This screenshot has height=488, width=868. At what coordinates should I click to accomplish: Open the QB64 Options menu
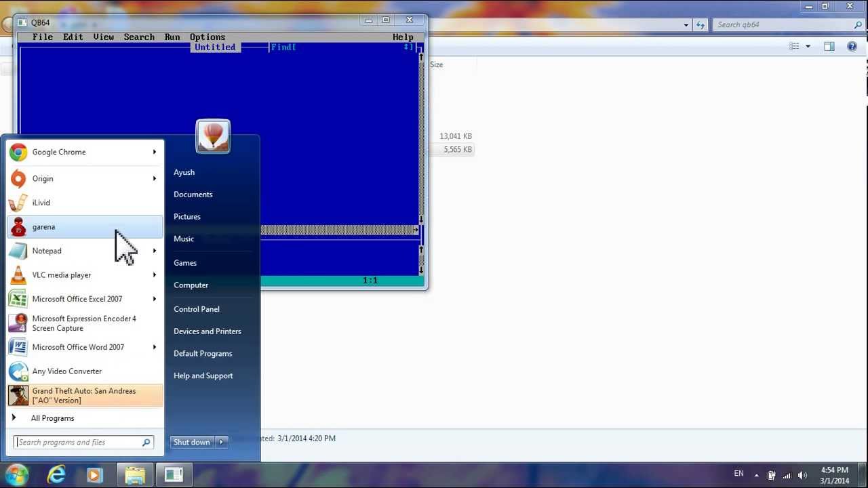pyautogui.click(x=208, y=37)
